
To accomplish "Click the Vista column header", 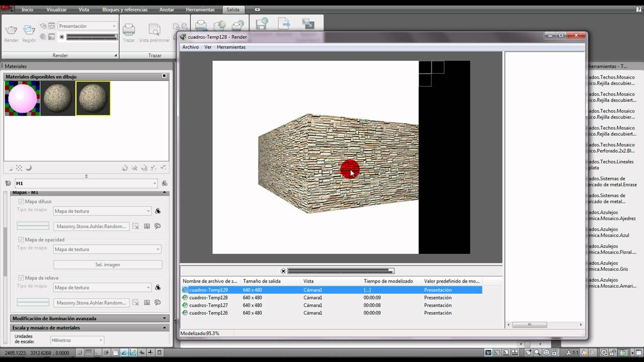I will coord(331,281).
